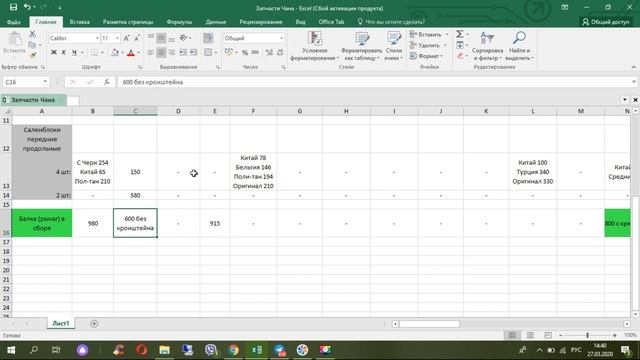Click Insert cells (Вставить) in Cells group
Screen dimensions: 640x360
tap(426, 34)
